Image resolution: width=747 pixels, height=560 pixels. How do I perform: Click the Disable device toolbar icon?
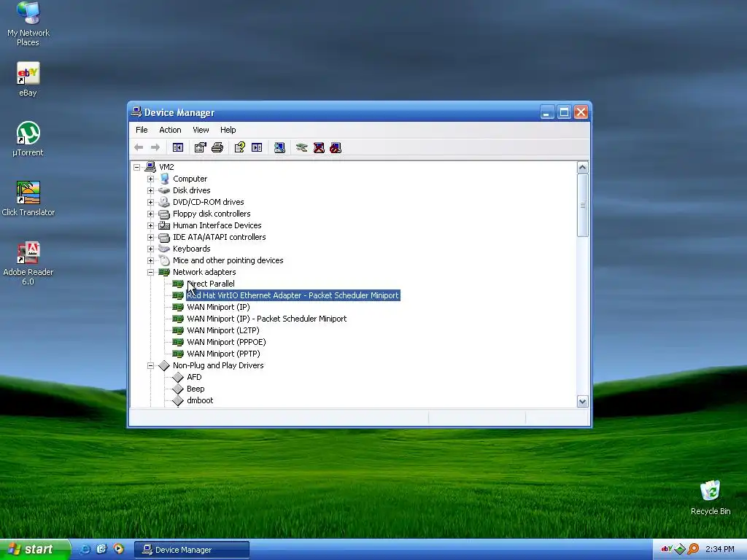pyautogui.click(x=336, y=147)
